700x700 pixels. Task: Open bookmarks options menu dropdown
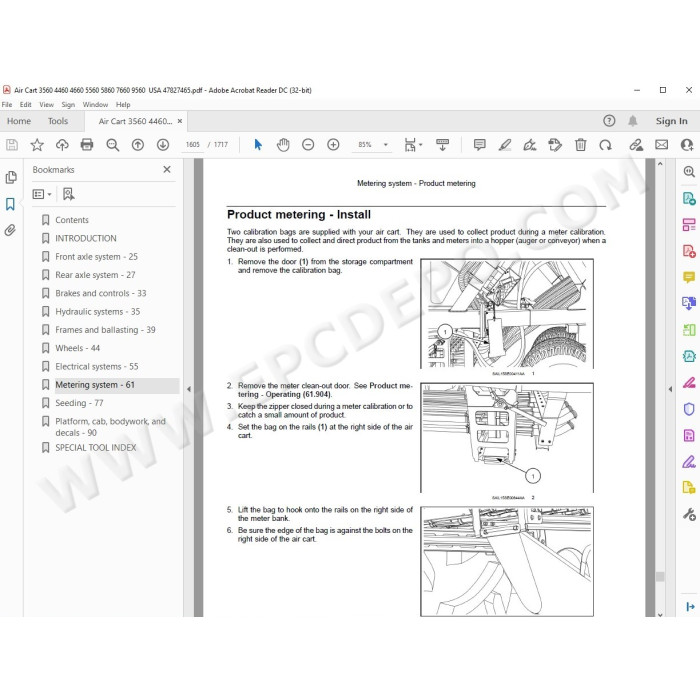click(42, 194)
